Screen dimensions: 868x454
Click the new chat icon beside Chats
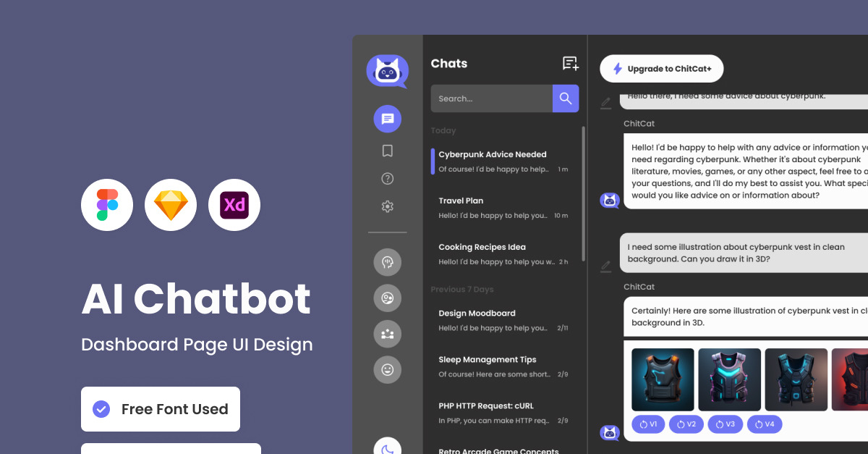(x=570, y=64)
